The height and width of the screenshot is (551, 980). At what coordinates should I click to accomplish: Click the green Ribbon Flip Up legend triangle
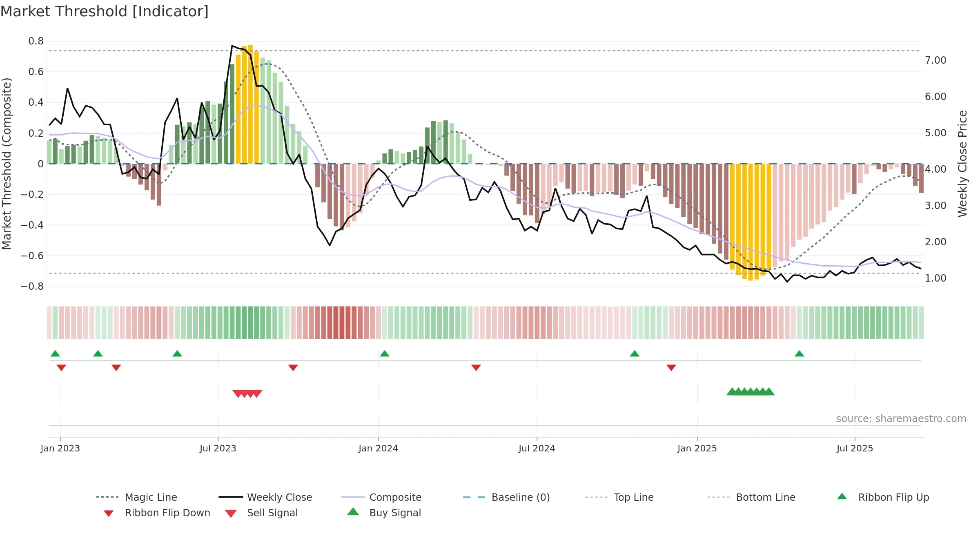(842, 496)
